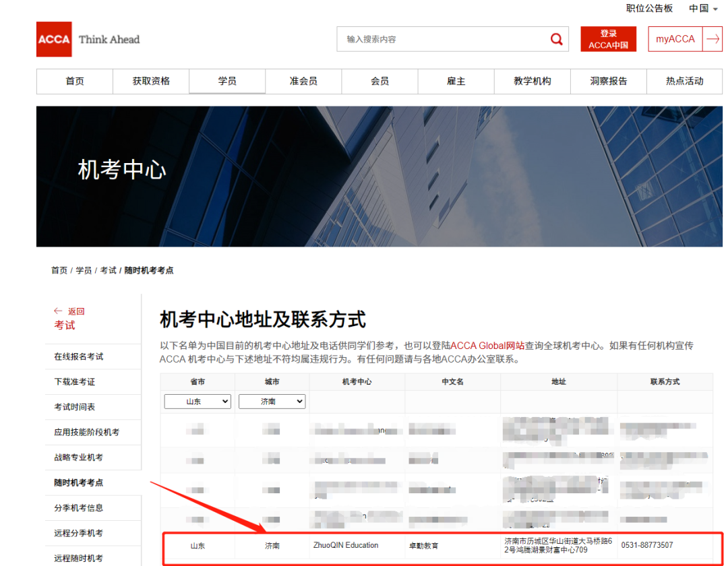The width and height of the screenshot is (728, 566).
Task: Click the 返回 考试 sidebar link
Action: (69, 318)
